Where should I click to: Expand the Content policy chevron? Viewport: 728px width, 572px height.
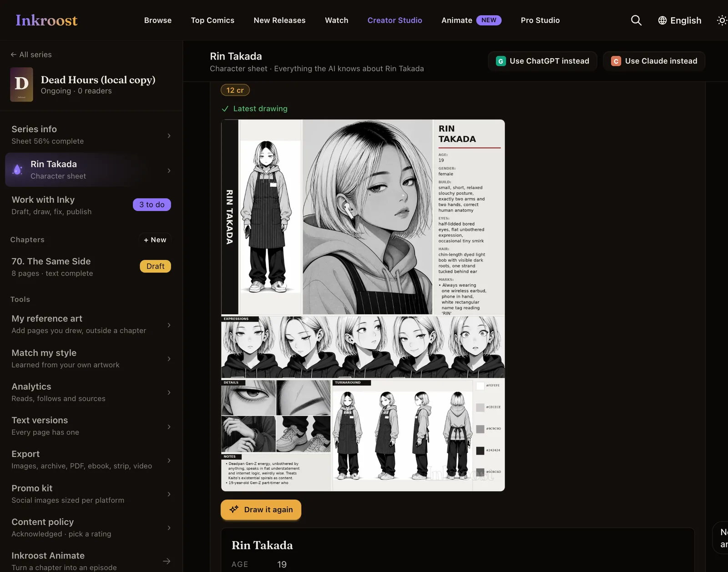(169, 527)
